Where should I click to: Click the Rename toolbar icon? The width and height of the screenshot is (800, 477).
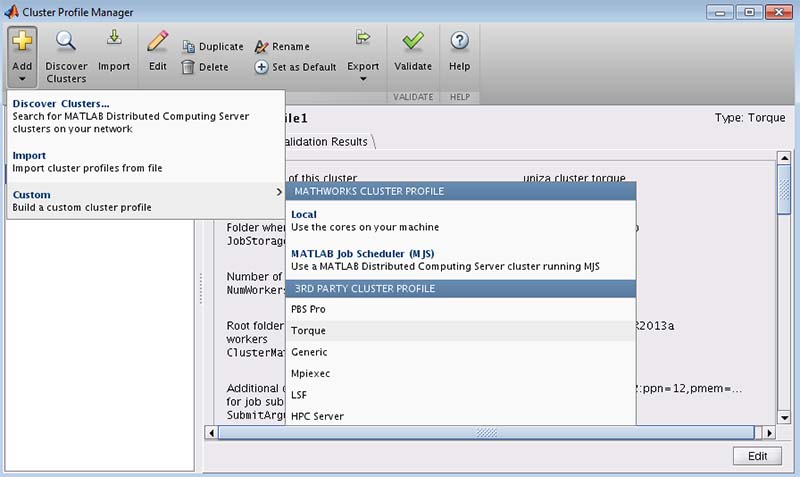tap(262, 47)
